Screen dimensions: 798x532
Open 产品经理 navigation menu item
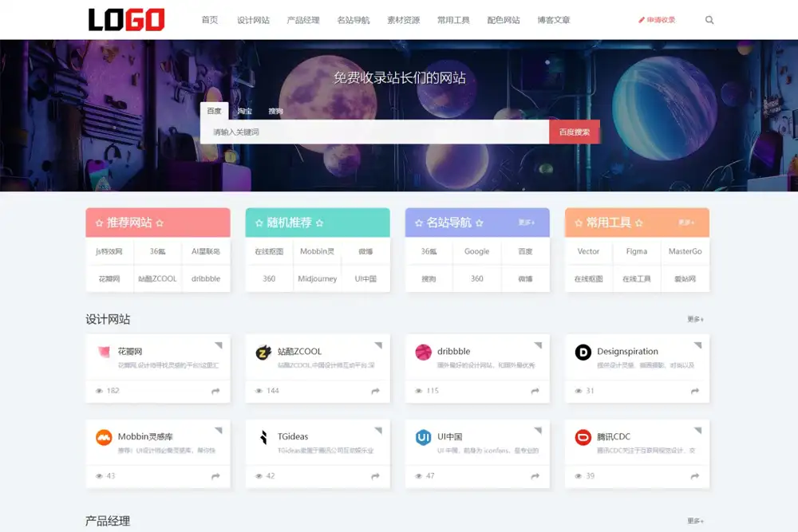(303, 20)
